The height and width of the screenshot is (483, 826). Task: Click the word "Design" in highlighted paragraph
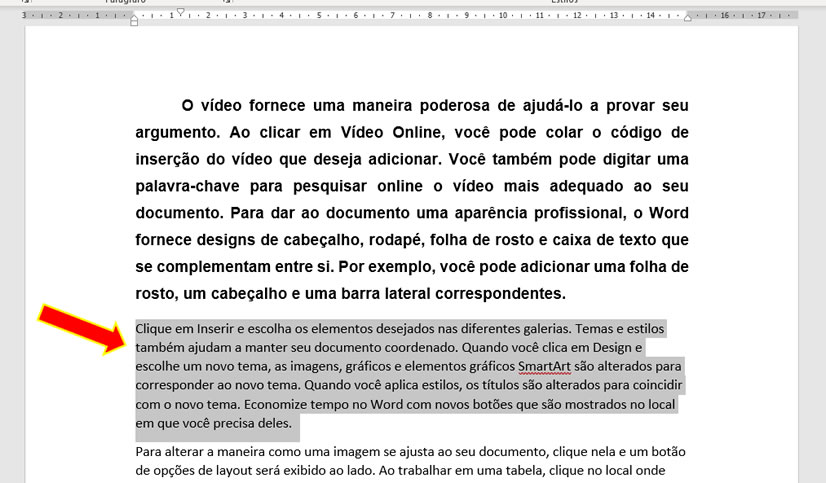point(612,348)
